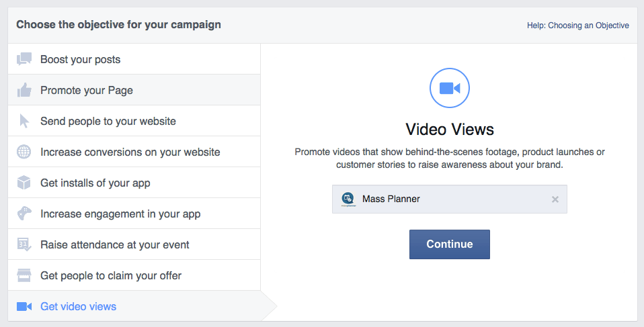Image resolution: width=644 pixels, height=327 pixels.
Task: Click the calendar icon for event attendance
Action: click(x=24, y=244)
